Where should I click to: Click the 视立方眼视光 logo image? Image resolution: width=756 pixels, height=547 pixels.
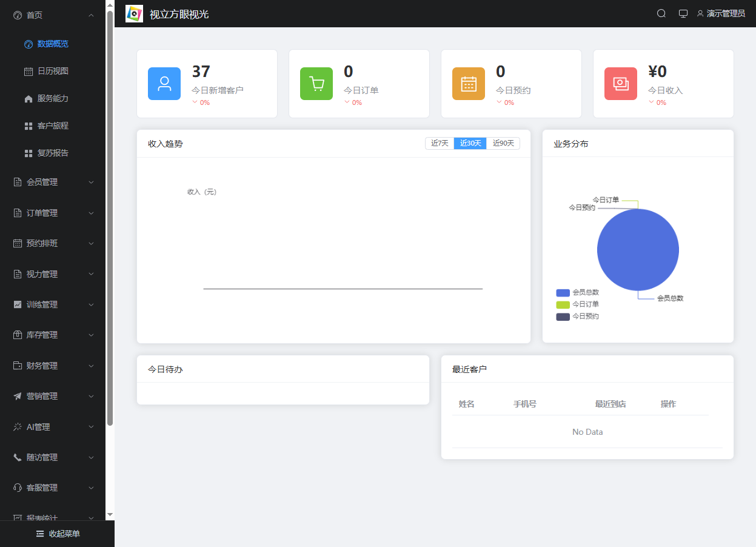[x=134, y=13]
